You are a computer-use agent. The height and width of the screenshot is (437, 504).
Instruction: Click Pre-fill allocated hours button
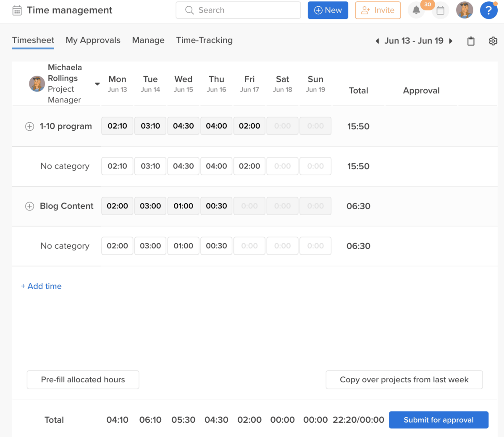pyautogui.click(x=83, y=380)
